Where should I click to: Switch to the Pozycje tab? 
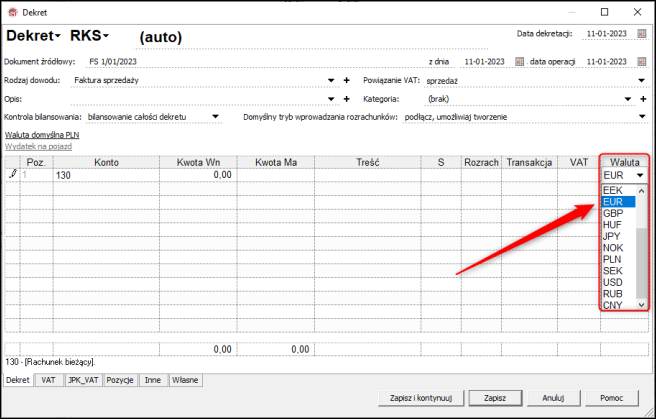pos(120,380)
